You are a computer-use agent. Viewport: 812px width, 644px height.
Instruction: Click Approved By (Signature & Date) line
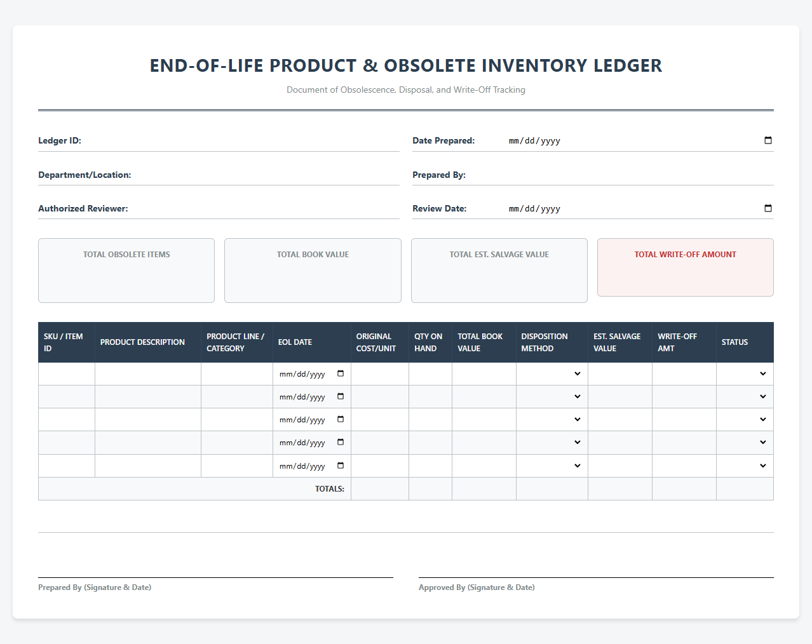(596, 577)
